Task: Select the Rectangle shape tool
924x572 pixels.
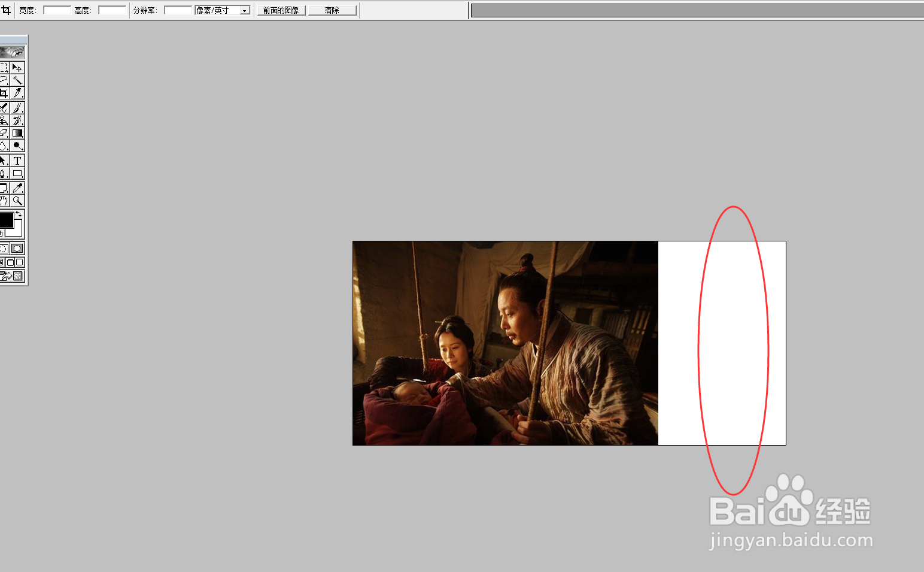Action: tap(17, 173)
